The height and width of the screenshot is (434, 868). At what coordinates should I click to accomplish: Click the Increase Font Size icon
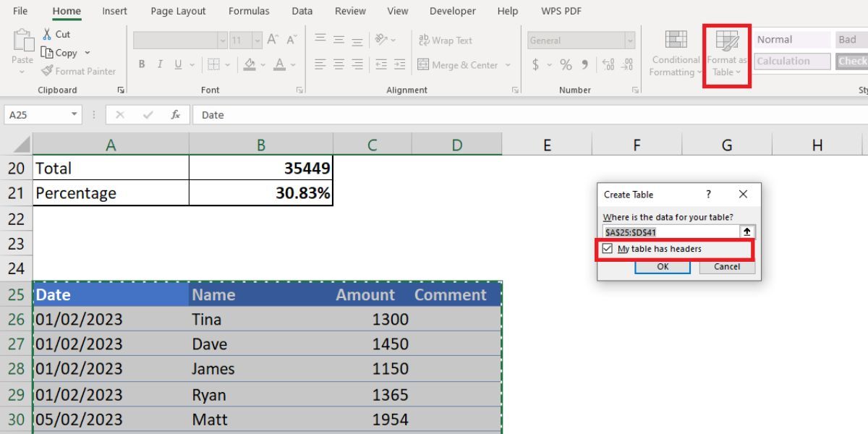[273, 41]
